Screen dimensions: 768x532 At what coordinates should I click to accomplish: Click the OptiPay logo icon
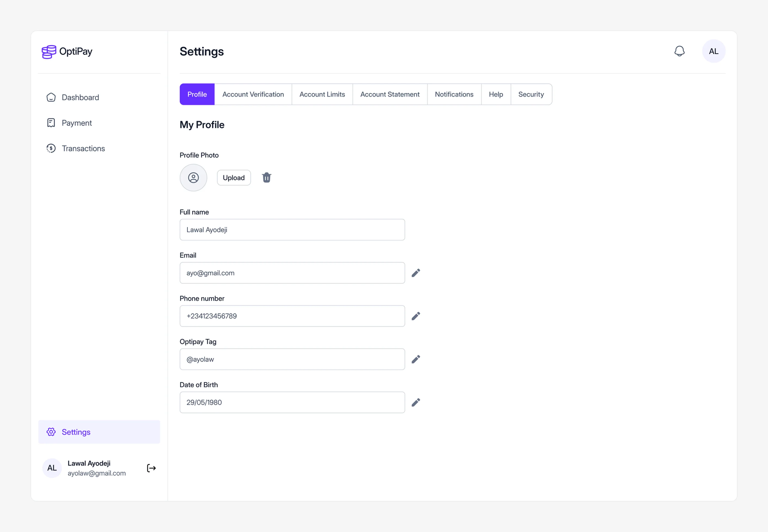(49, 52)
